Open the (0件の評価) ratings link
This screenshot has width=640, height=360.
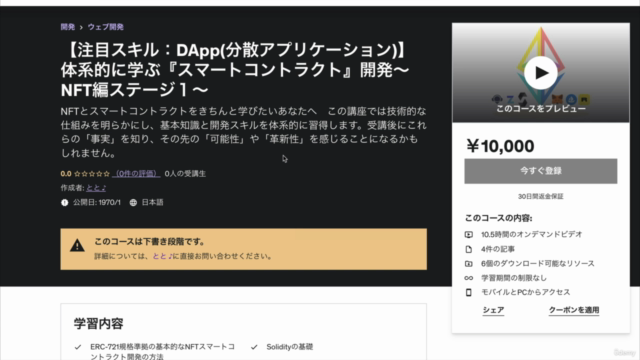pos(136,173)
